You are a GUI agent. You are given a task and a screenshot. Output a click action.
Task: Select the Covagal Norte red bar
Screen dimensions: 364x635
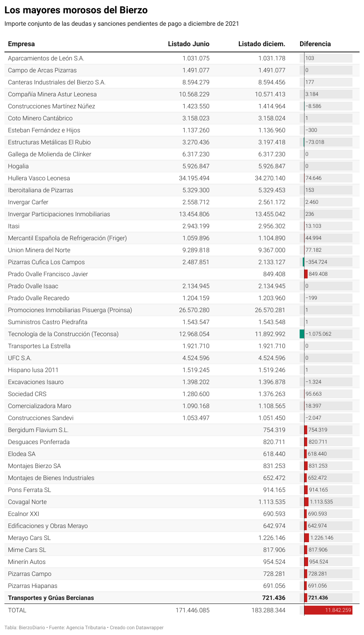point(306,502)
